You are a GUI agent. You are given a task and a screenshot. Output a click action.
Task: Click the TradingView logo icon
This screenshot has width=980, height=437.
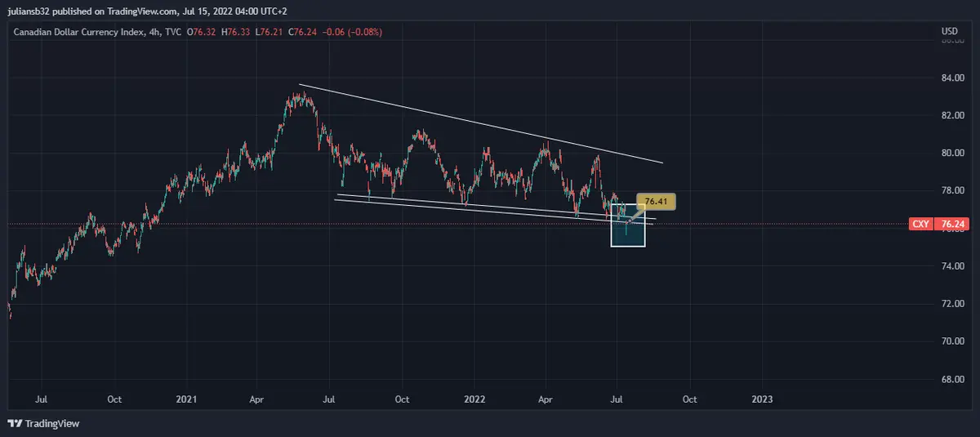point(15,423)
